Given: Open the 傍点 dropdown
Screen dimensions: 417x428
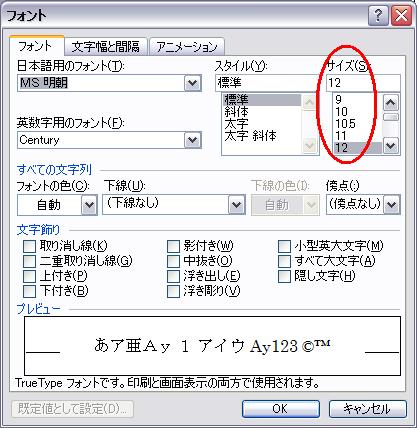Looking at the screenshot, I should click(x=391, y=204).
